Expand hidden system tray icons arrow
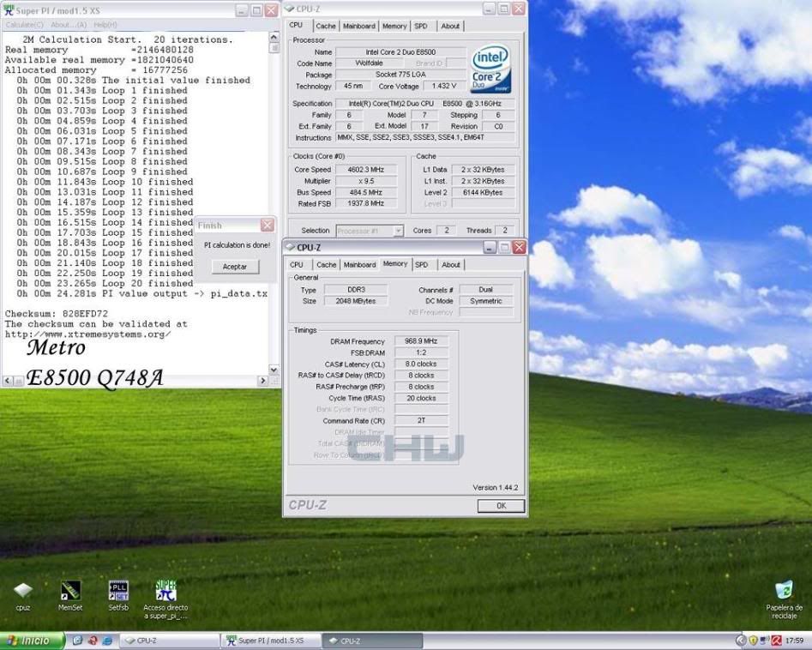Screen dimensions: 812x650 coord(741,641)
